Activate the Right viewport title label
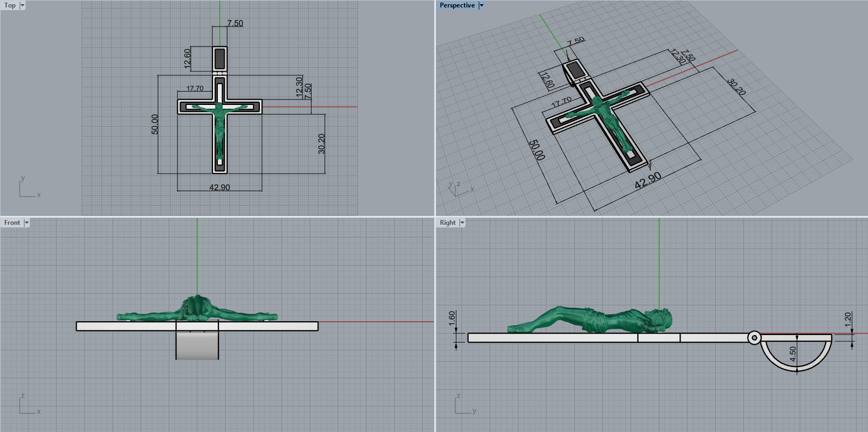This screenshot has height=432, width=868. pyautogui.click(x=448, y=223)
